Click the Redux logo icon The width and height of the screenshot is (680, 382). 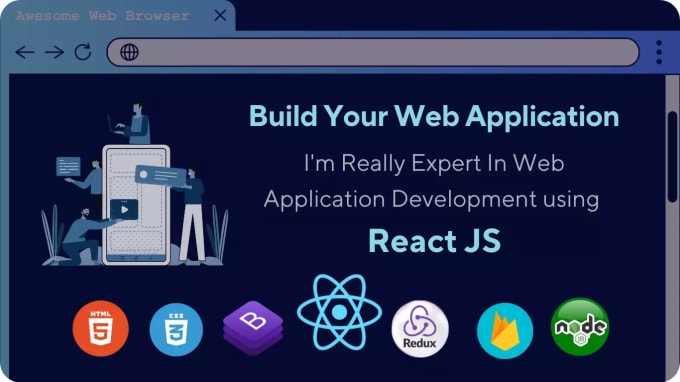[420, 329]
